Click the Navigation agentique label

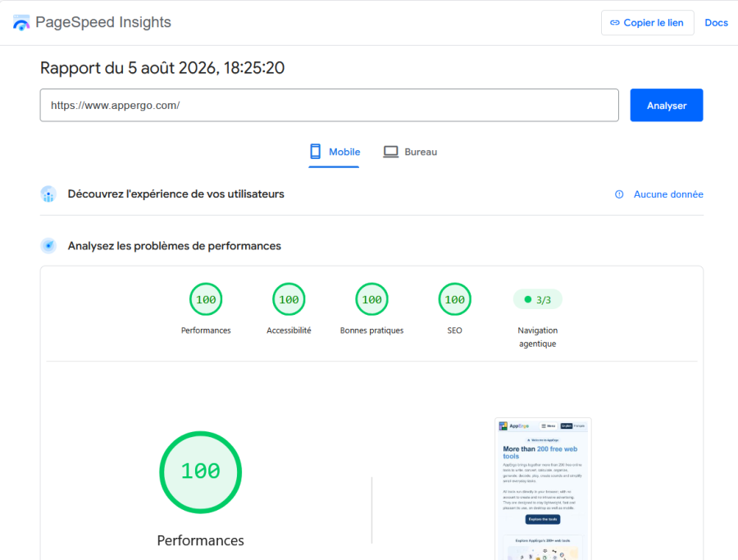click(537, 337)
